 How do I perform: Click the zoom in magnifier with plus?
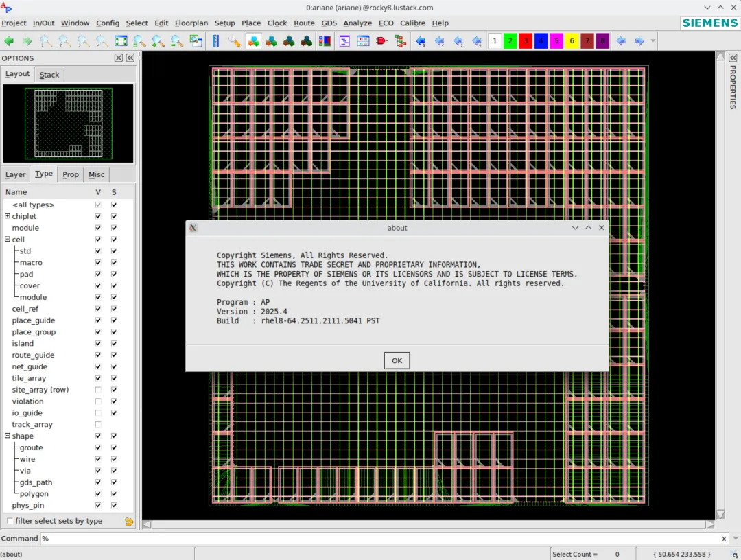click(158, 41)
